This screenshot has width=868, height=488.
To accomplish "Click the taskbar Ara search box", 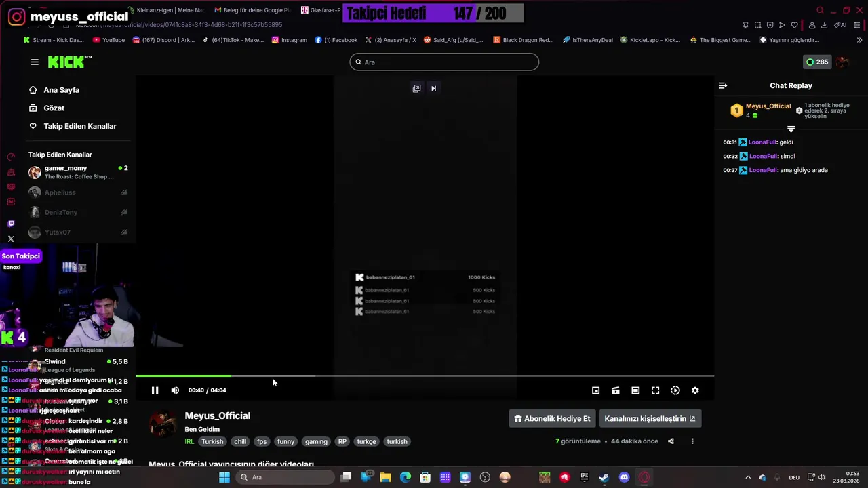I will tap(284, 477).
